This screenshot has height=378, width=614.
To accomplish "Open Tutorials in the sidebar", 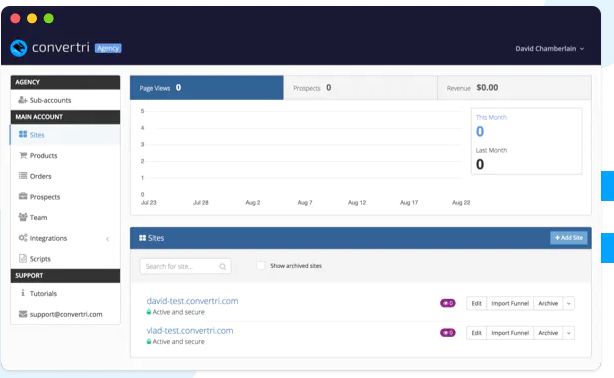I will [x=65, y=293].
